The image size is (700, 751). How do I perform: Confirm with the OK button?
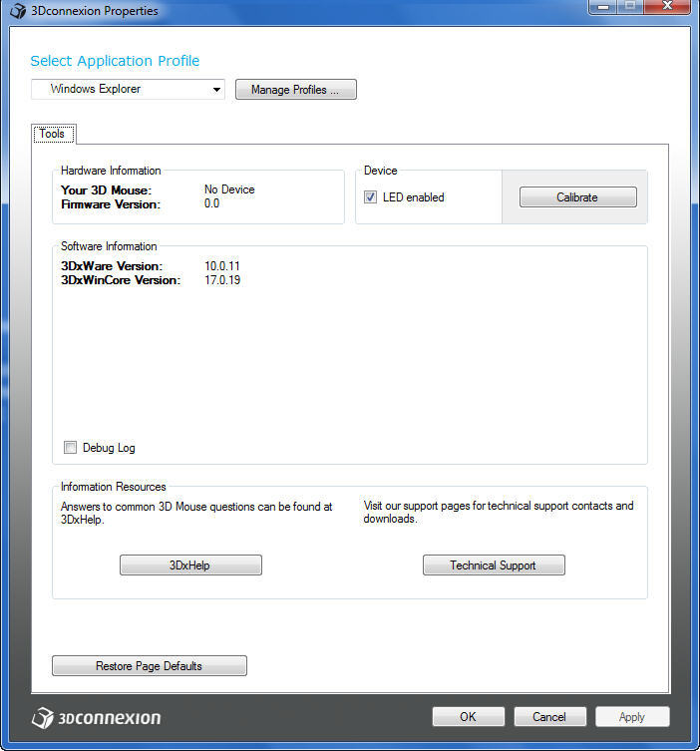tap(469, 716)
